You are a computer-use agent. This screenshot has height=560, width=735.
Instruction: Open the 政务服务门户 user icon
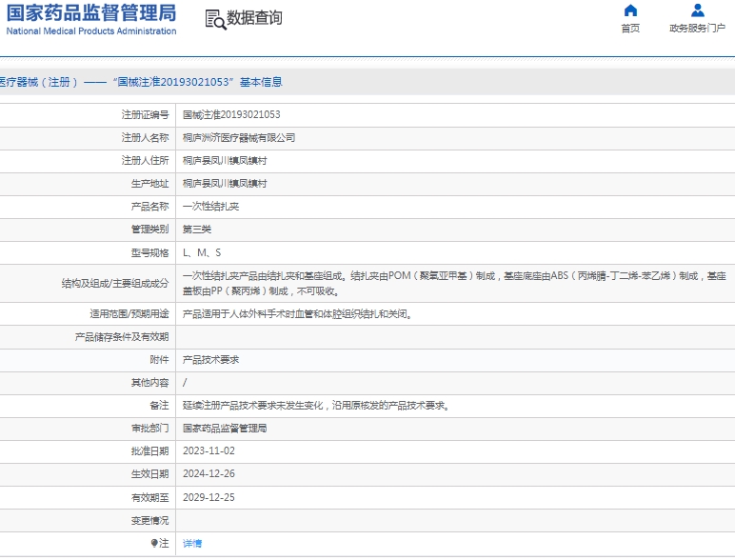[x=698, y=10]
